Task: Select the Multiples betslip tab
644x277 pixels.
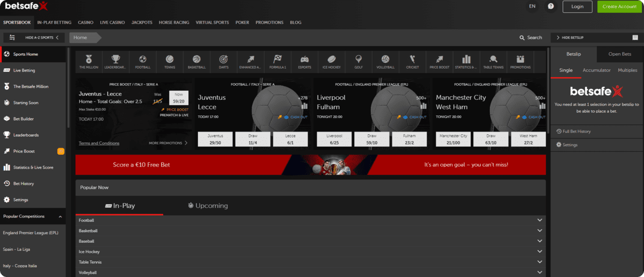Action: 627,70
